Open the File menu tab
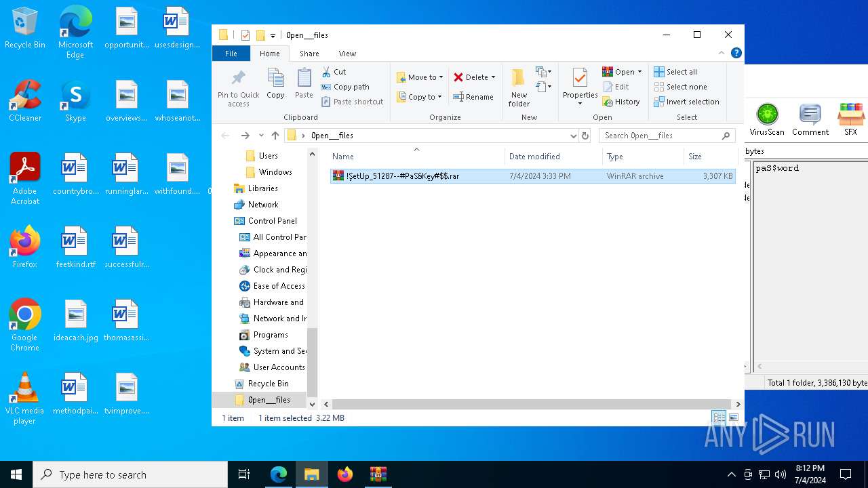The image size is (868, 488). click(x=231, y=53)
